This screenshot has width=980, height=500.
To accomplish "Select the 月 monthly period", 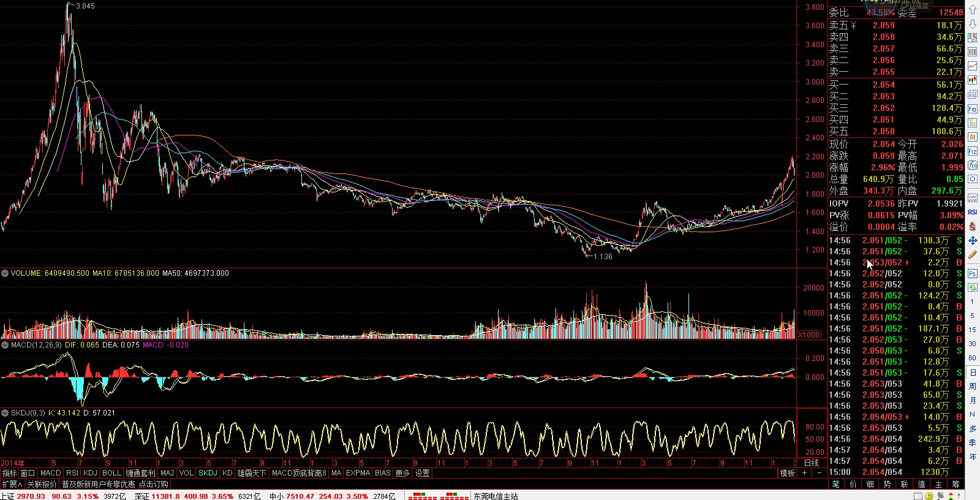I will click(972, 401).
